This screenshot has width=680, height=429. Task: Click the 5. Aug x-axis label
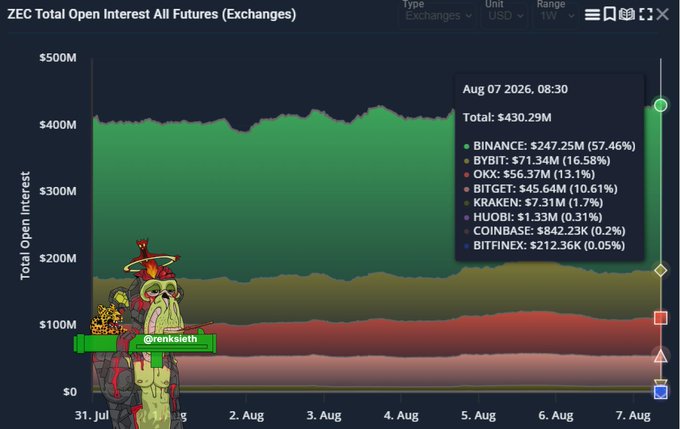(x=478, y=416)
